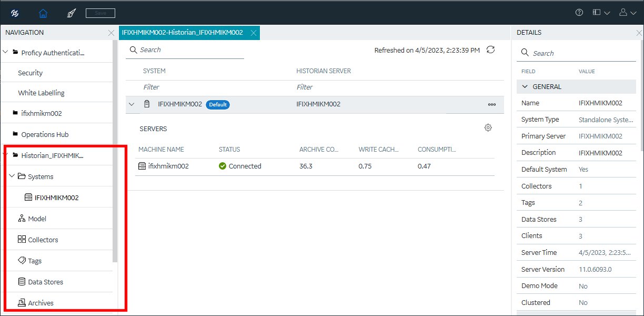
Task: Click the Collectors grid icon
Action: (22, 240)
